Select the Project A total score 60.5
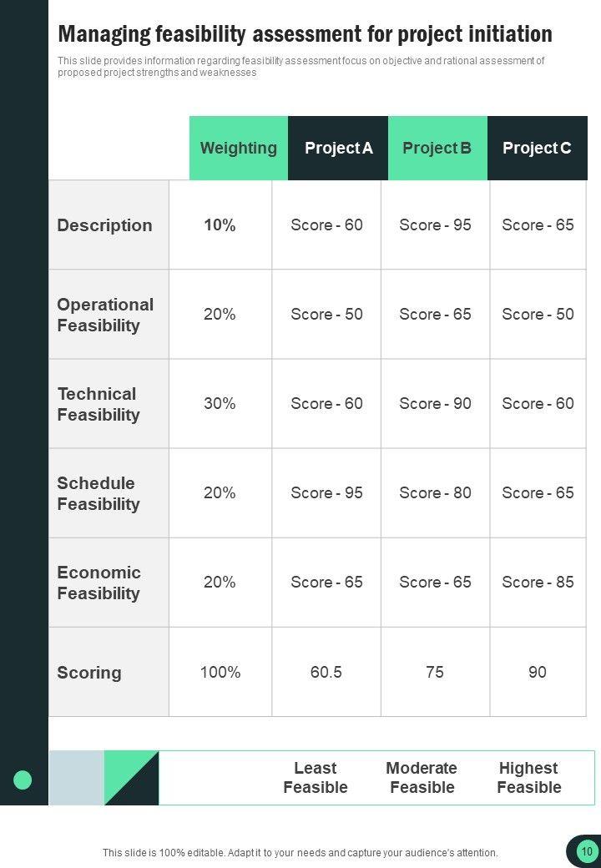This screenshot has width=601, height=868. click(326, 672)
